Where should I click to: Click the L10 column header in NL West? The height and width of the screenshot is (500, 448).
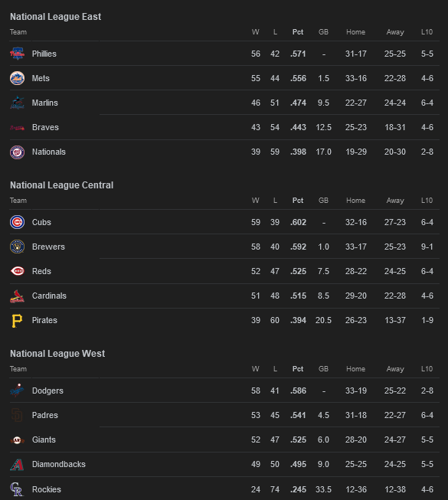(x=427, y=369)
